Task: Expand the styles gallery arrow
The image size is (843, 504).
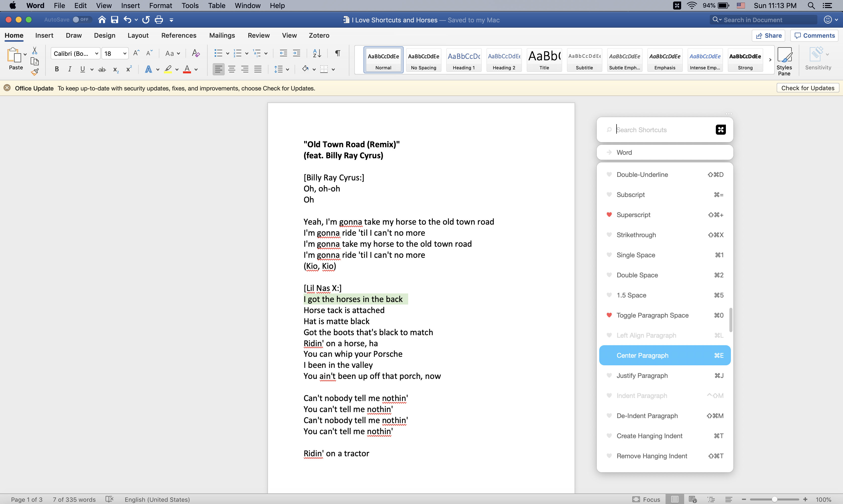Action: (x=770, y=60)
